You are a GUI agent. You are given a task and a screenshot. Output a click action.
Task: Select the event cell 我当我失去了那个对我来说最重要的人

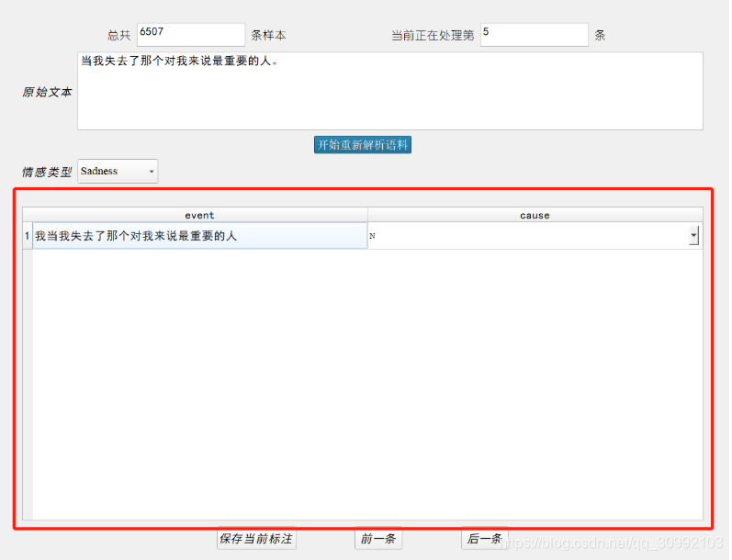tap(200, 236)
